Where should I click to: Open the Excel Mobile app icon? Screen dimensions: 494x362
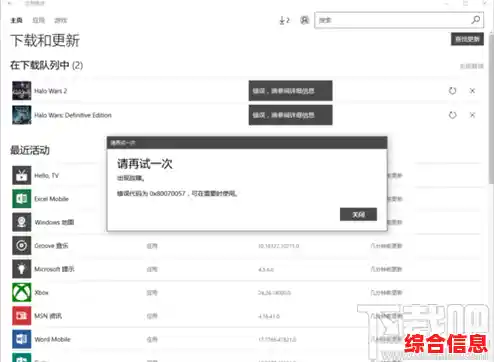[22, 199]
